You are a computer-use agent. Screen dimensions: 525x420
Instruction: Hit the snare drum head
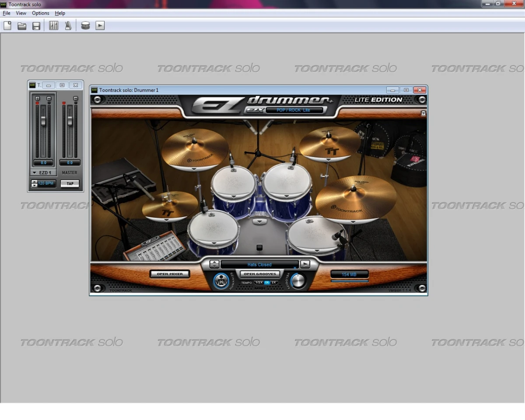point(213,228)
